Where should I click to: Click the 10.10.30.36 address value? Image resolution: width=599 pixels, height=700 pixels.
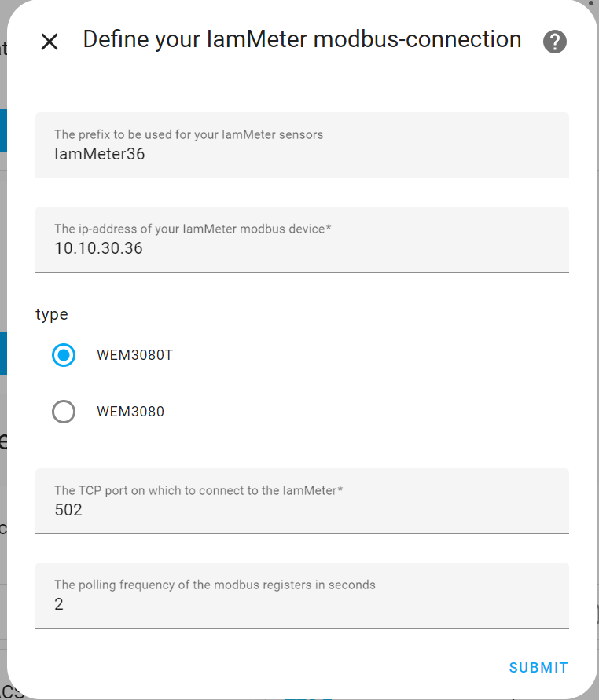98,248
